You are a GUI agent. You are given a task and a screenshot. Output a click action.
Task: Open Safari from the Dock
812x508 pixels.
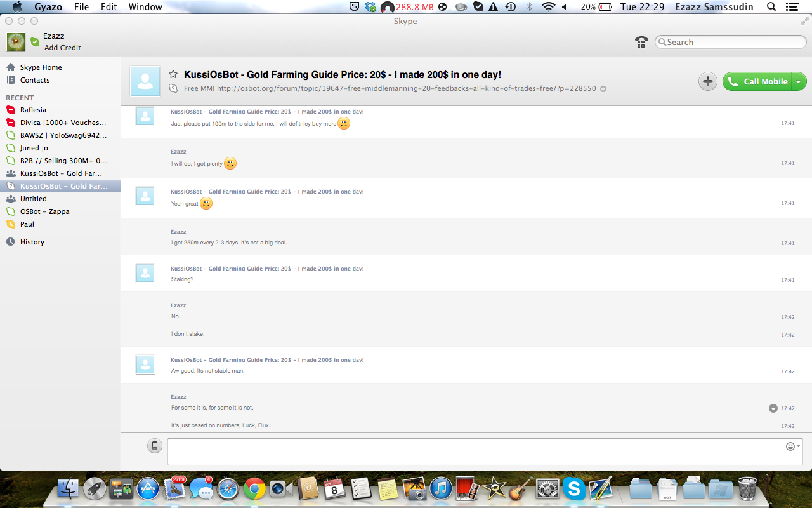(228, 489)
